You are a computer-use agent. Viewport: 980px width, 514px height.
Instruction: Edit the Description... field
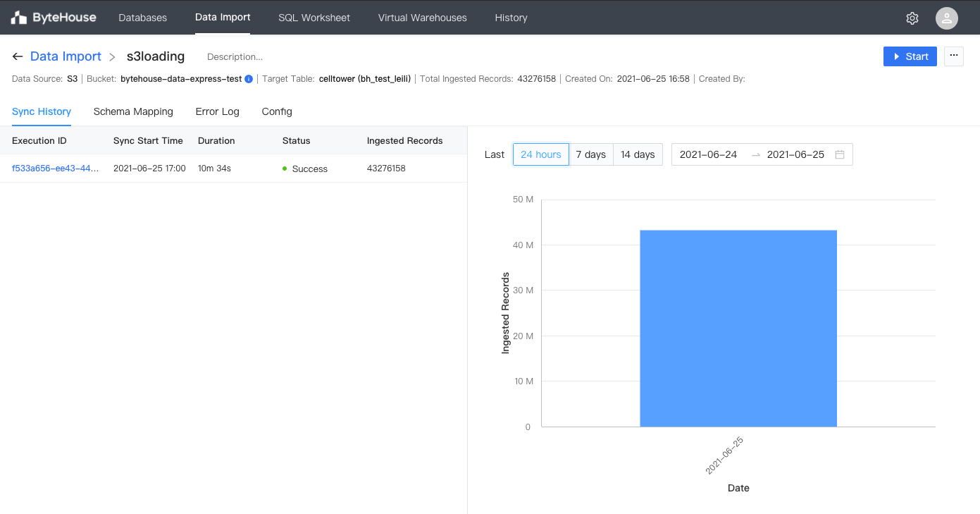(x=235, y=56)
